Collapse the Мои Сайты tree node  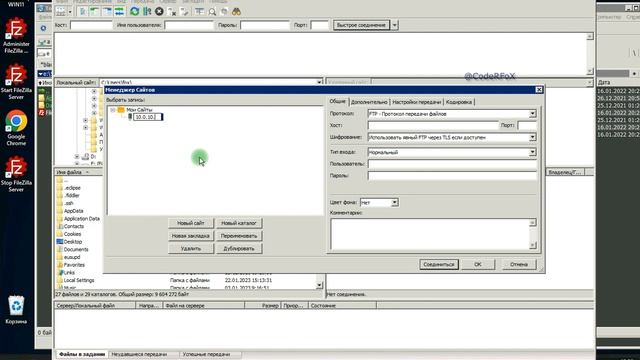coord(113,110)
